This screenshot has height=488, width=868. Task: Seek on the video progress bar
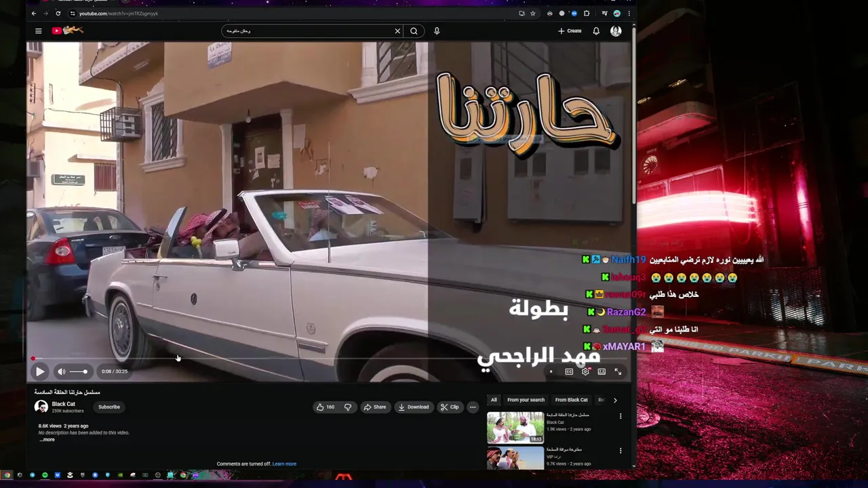click(329, 359)
